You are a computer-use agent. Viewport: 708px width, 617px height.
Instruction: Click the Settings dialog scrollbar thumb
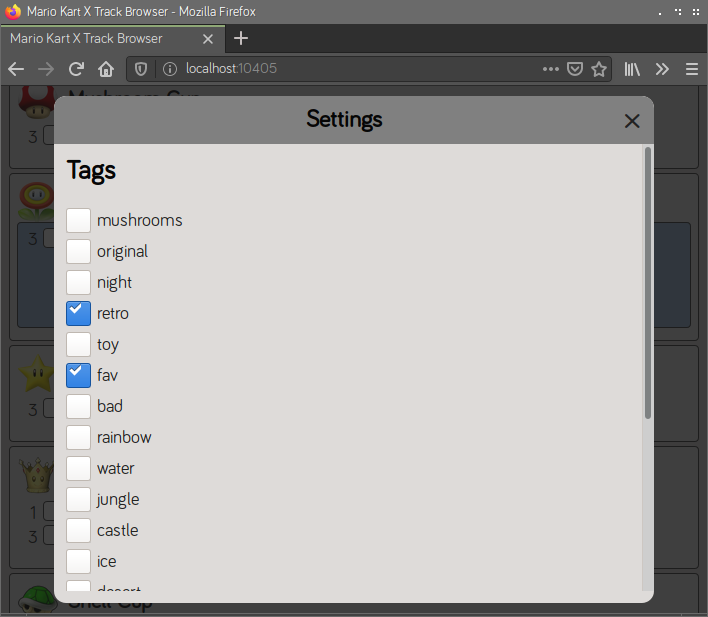[x=648, y=283]
